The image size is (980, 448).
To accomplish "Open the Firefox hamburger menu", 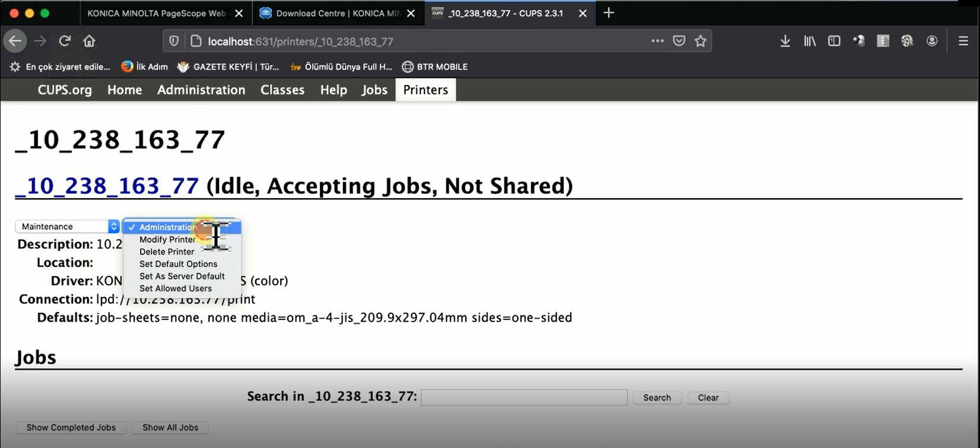I will pyautogui.click(x=963, y=41).
